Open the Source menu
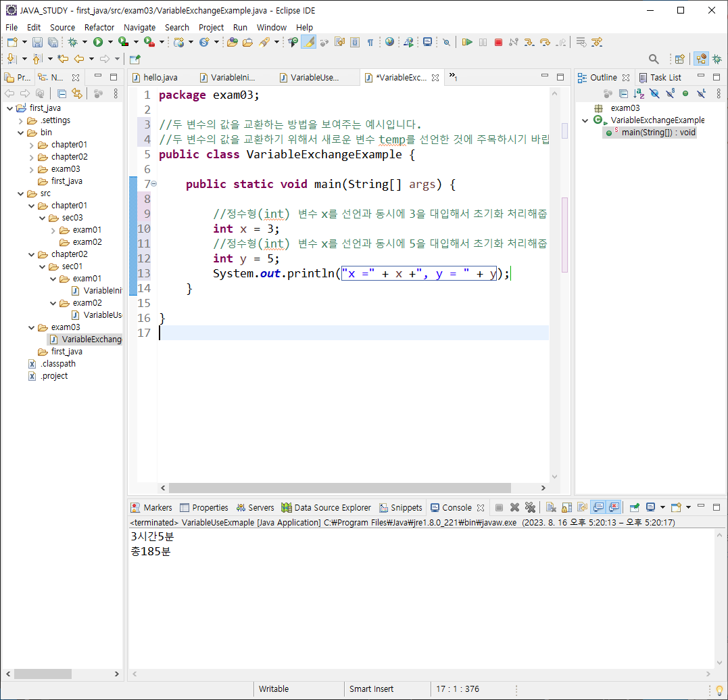Image resolution: width=728 pixels, height=700 pixels. tap(62, 28)
